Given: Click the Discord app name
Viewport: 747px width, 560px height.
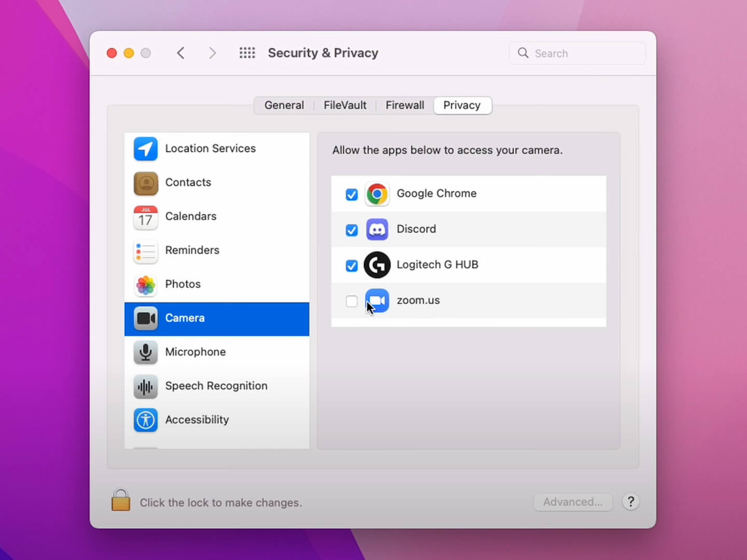Looking at the screenshot, I should click(x=416, y=229).
